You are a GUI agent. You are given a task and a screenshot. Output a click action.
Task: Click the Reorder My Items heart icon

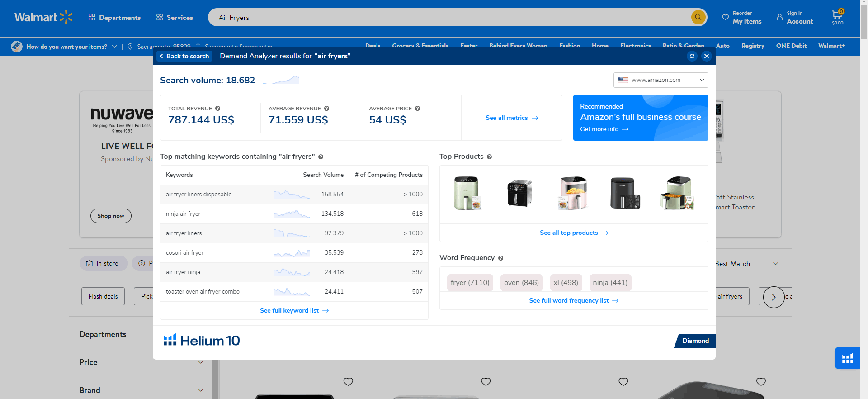coord(725,17)
